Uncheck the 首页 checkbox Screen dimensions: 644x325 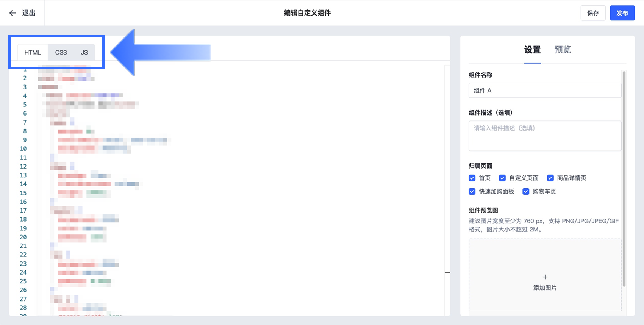[x=472, y=178]
